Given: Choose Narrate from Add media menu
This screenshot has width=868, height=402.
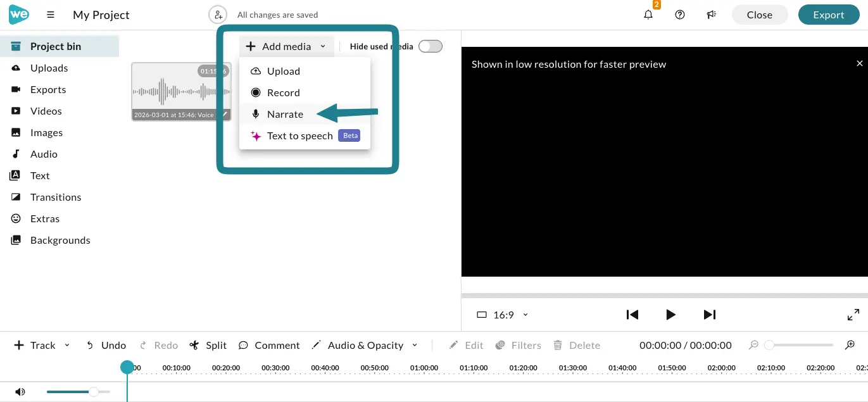Looking at the screenshot, I should 305,114.
